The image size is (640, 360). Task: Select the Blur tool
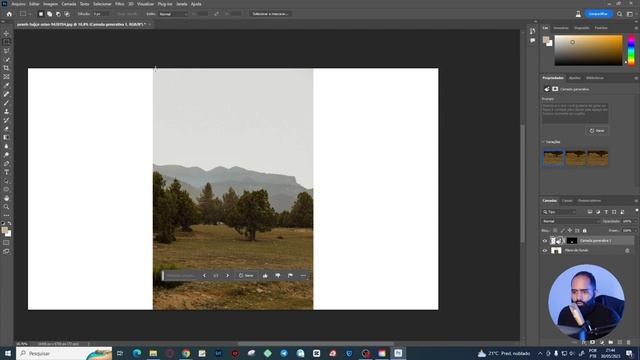(x=6, y=146)
